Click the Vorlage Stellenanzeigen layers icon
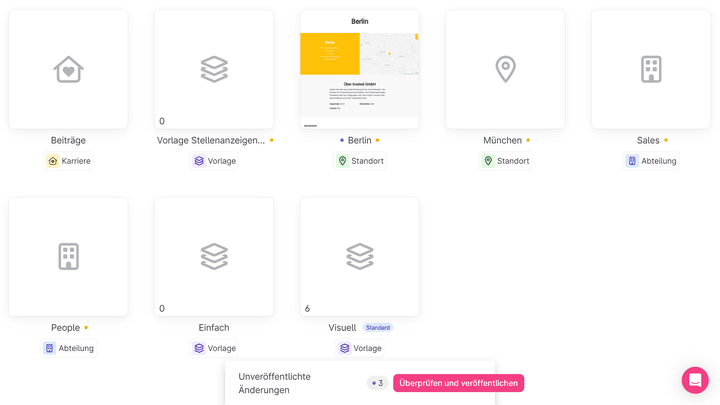This screenshot has width=720, height=405. pyautogui.click(x=214, y=70)
